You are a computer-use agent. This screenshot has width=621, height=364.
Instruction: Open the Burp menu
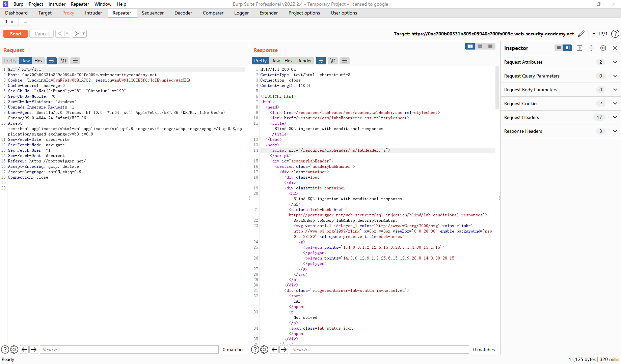tap(18, 4)
